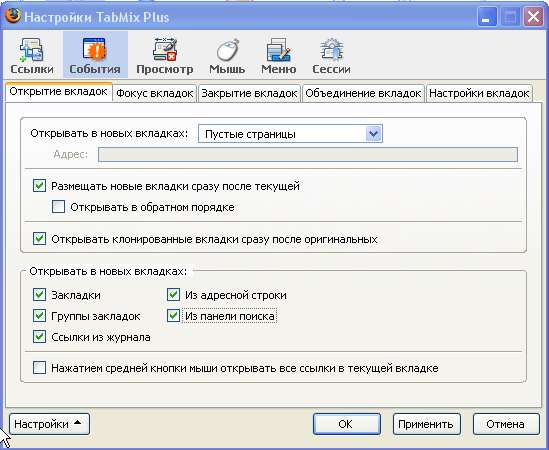This screenshot has height=450, width=549.
Task: Uncheck the Закладки checkbox
Action: 40,295
